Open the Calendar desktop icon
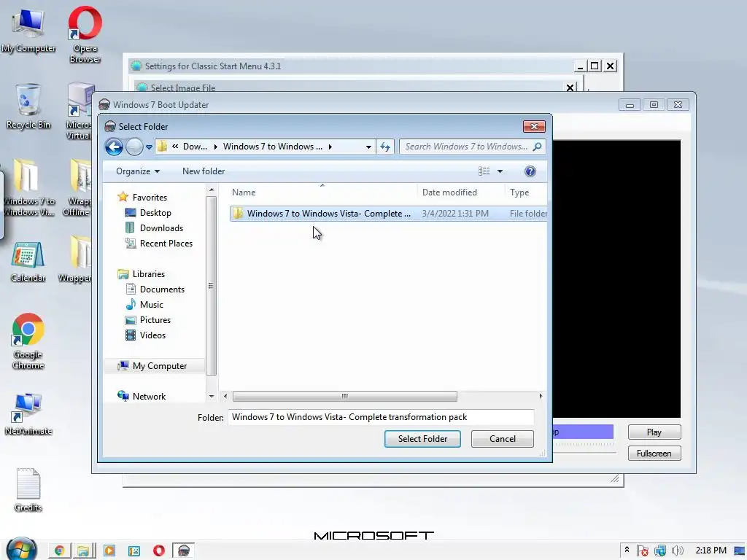This screenshot has width=747, height=560. [28, 262]
